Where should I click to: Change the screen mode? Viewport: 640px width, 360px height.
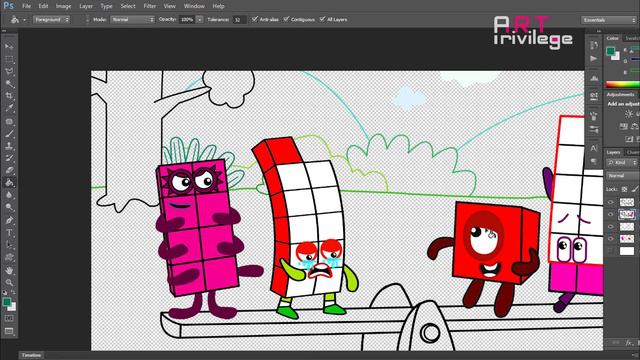click(9, 331)
